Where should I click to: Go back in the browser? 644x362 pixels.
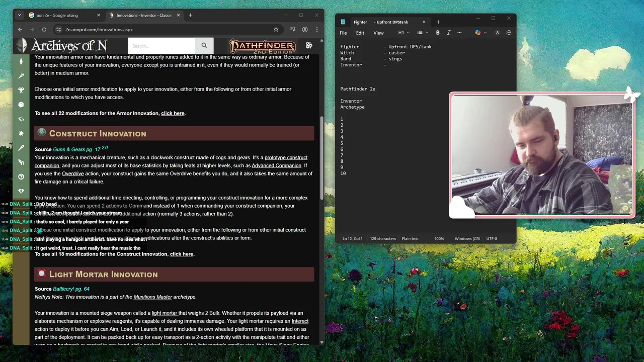(x=20, y=30)
